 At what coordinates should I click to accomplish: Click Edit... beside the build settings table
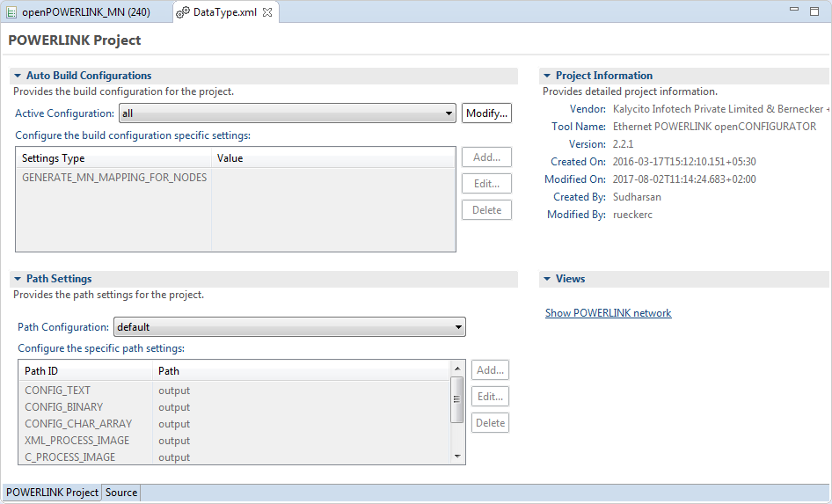486,184
